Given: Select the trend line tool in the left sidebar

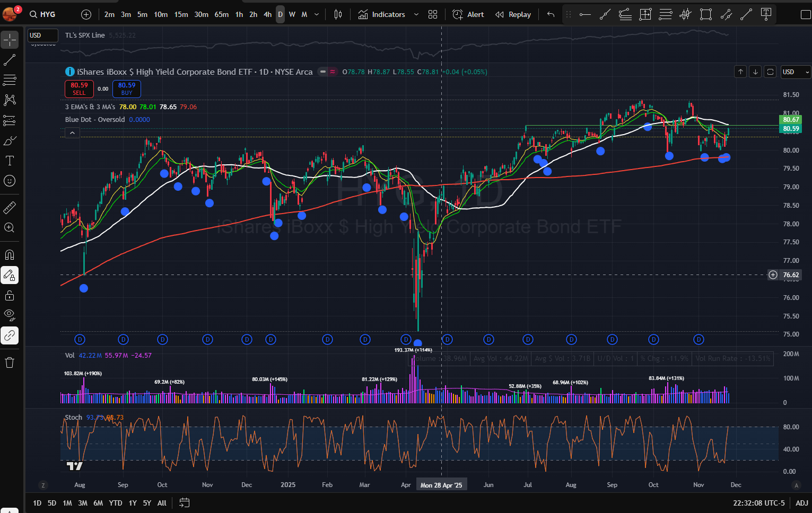Looking at the screenshot, I should tap(10, 60).
